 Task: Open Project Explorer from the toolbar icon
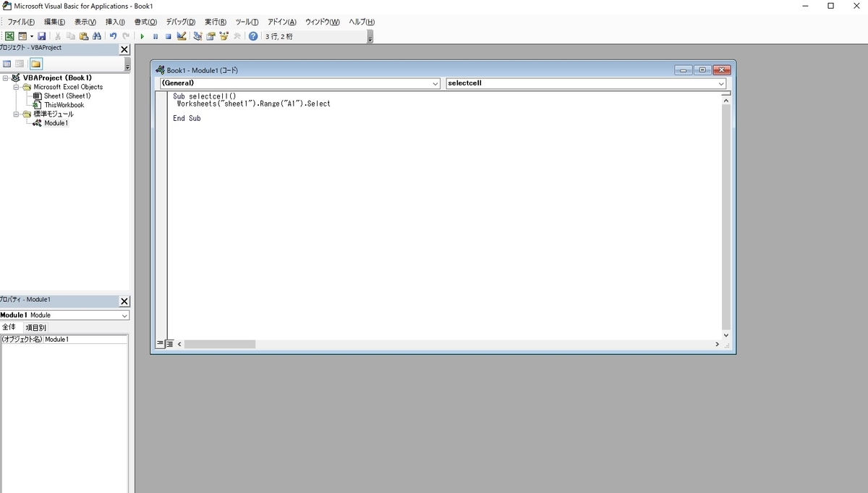[197, 36]
